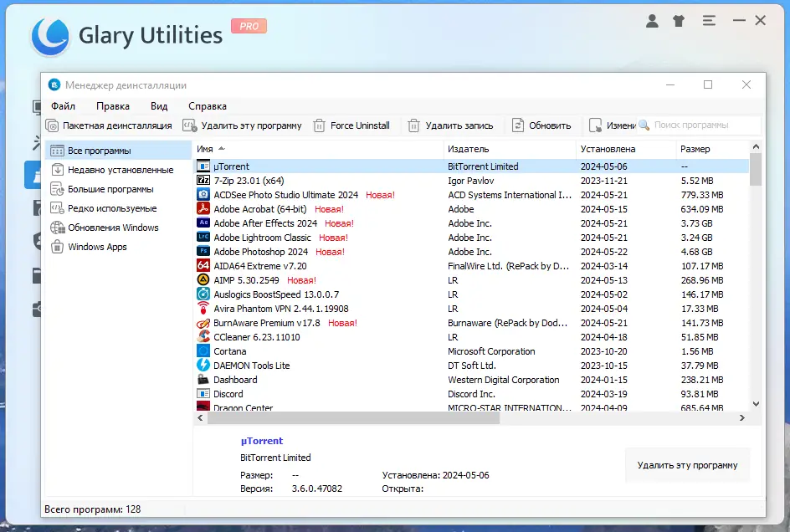The width and height of the screenshot is (790, 532).
Task: Select the AIMP 5.30.2549 row
Action: [x=472, y=280]
